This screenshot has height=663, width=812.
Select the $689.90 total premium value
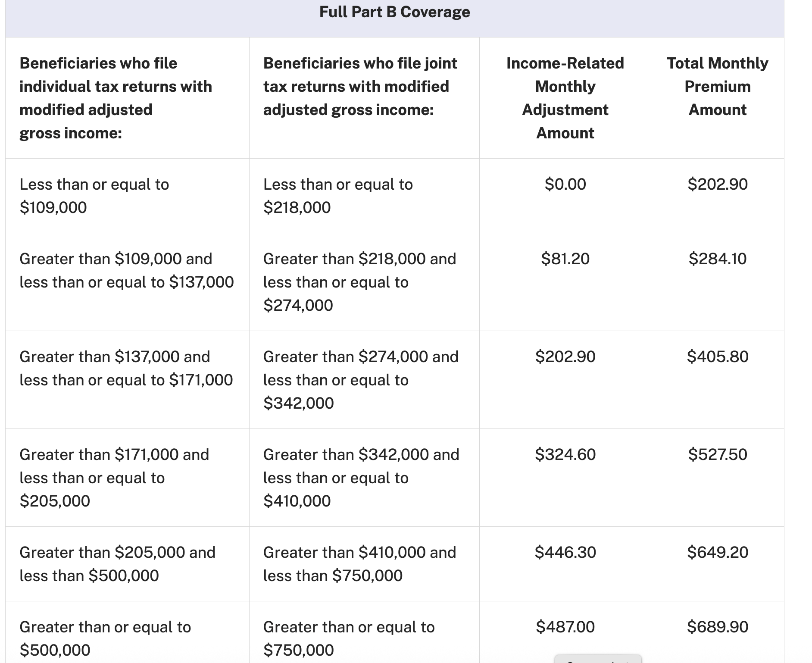coord(717,627)
